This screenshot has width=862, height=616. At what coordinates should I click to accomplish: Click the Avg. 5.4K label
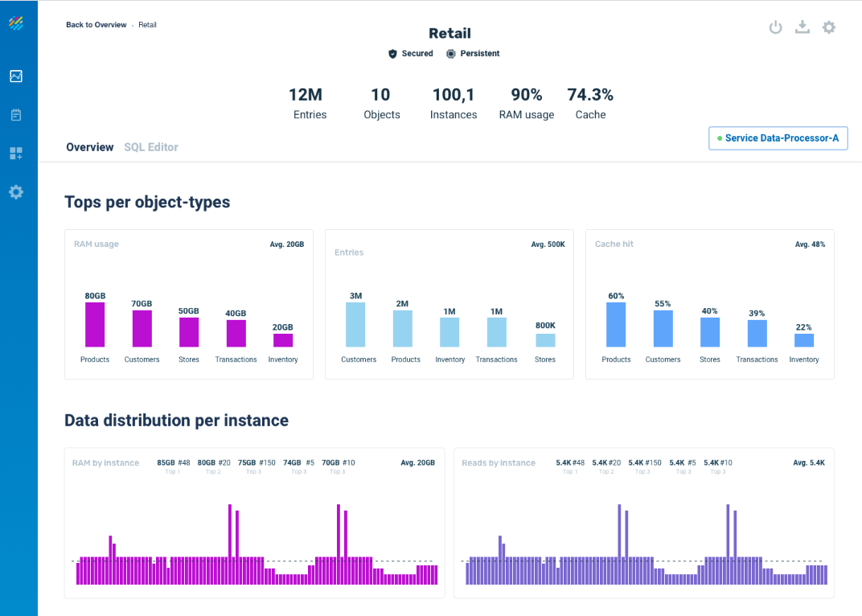pos(809,463)
